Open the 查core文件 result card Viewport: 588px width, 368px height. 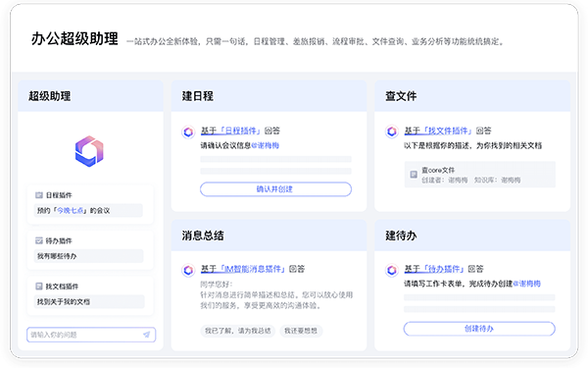click(x=479, y=175)
